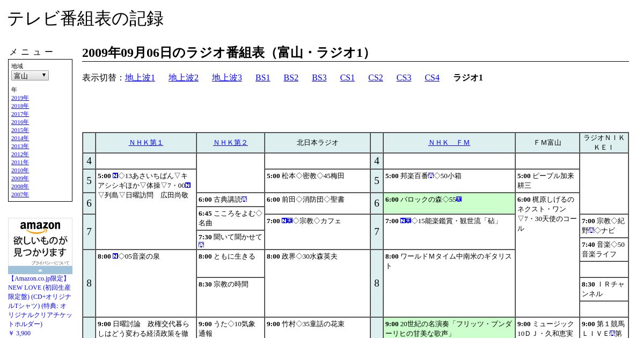Click the 天 weather icon in the 北日本ラジオ 7:00 entry
The image size is (644, 338).
click(x=290, y=221)
